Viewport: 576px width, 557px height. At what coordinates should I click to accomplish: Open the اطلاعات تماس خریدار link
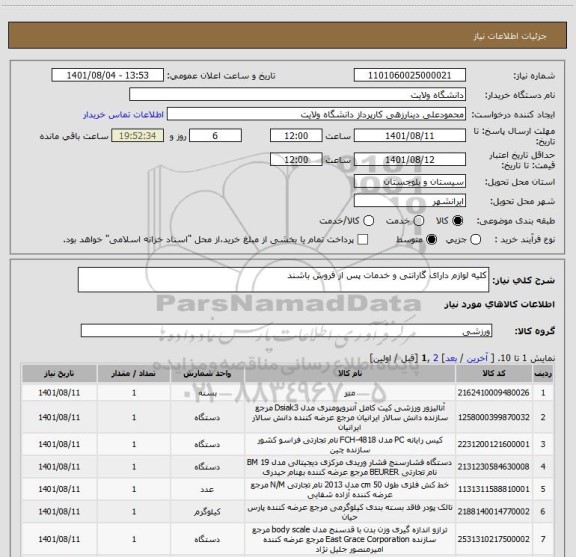tap(123, 115)
